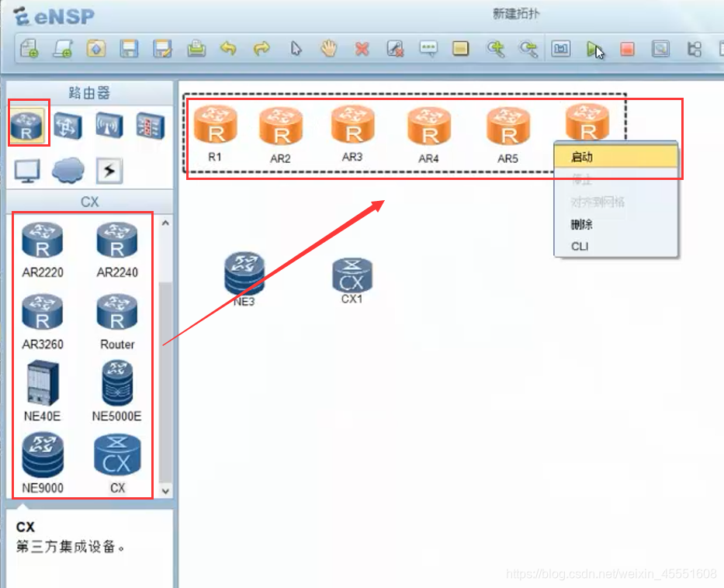Select the pointer selection tool

point(296,48)
